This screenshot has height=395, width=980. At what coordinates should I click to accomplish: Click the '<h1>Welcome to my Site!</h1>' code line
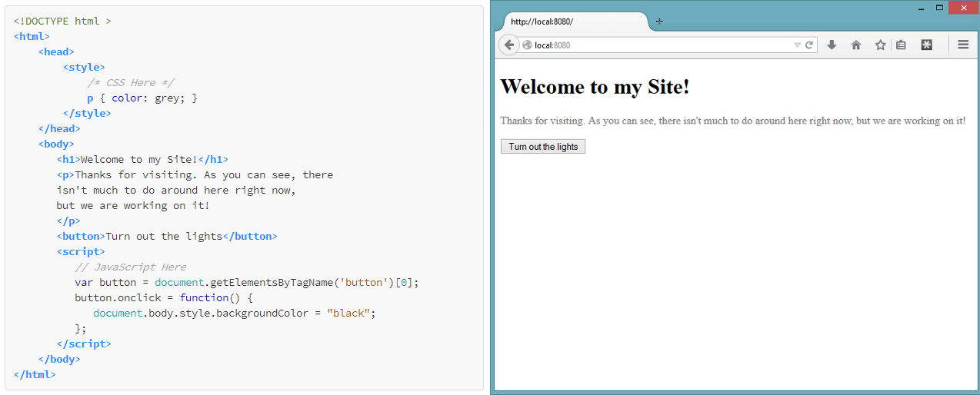142,160
